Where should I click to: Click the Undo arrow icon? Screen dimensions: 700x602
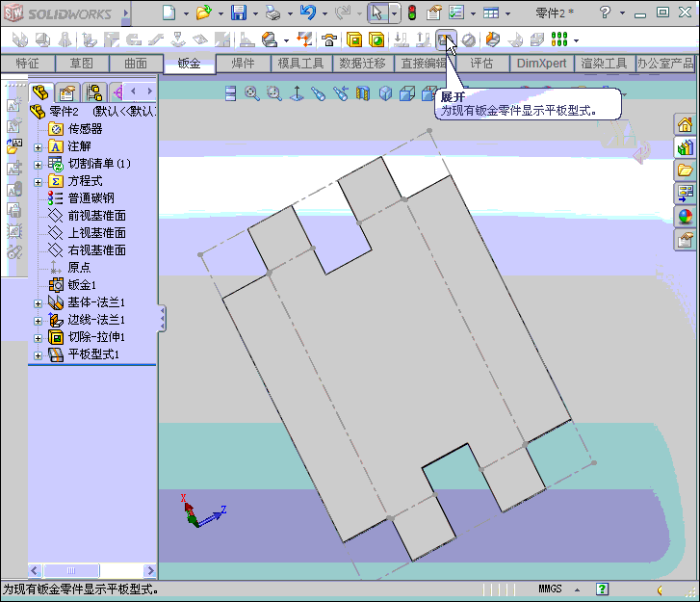[307, 13]
